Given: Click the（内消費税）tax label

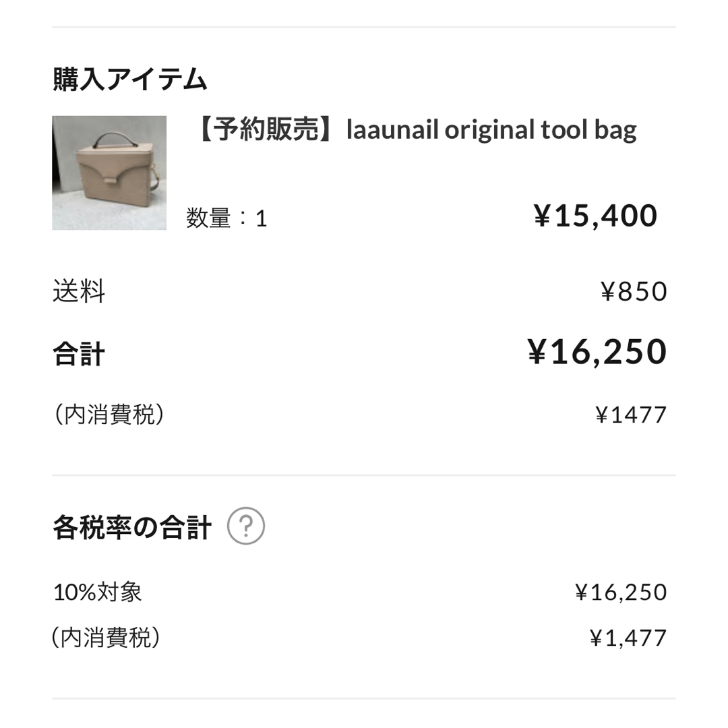Looking at the screenshot, I should click(108, 414).
